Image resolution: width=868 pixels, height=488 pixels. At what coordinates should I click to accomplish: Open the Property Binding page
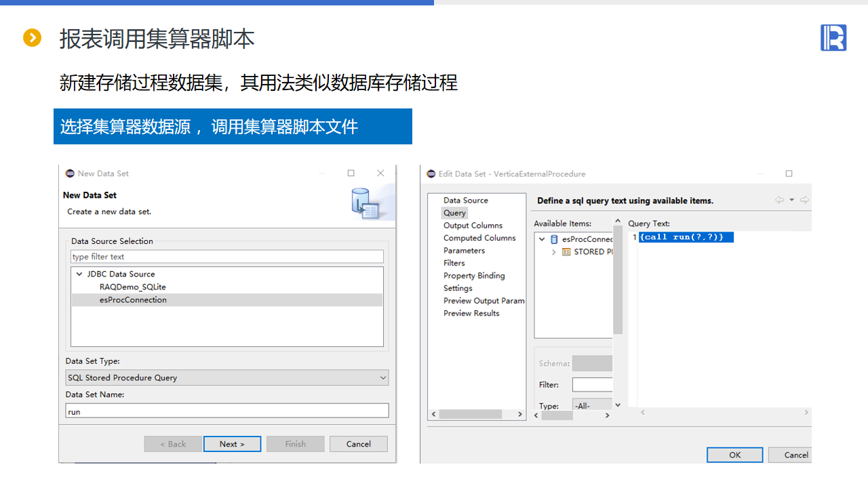click(474, 276)
